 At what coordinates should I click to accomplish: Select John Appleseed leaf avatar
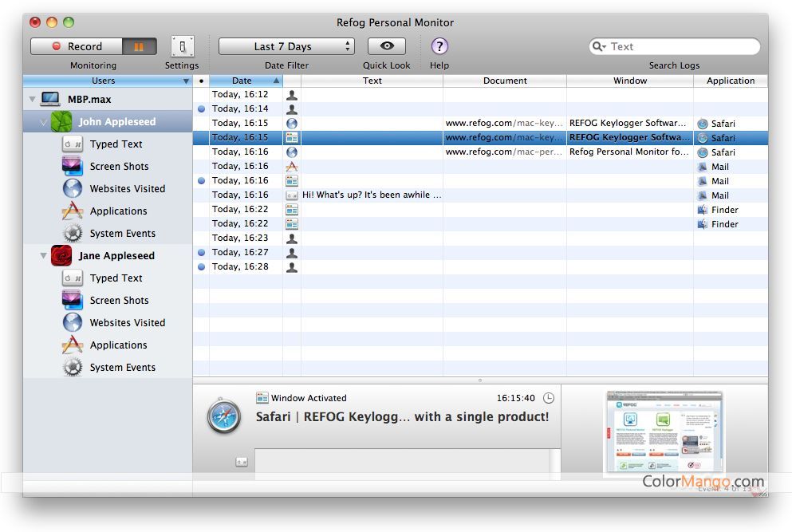[61, 122]
